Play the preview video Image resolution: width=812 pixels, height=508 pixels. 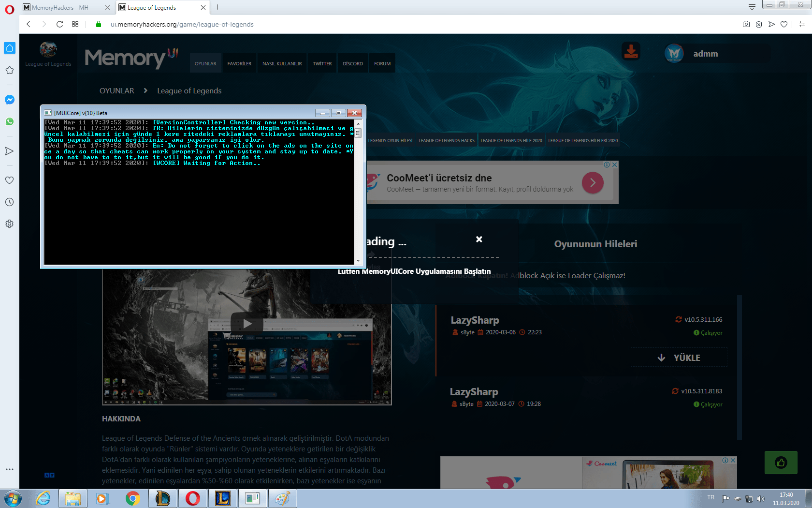point(247,324)
